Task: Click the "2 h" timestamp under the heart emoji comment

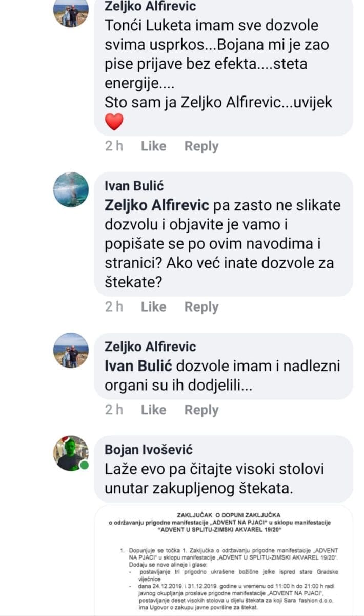Action: 114,146
